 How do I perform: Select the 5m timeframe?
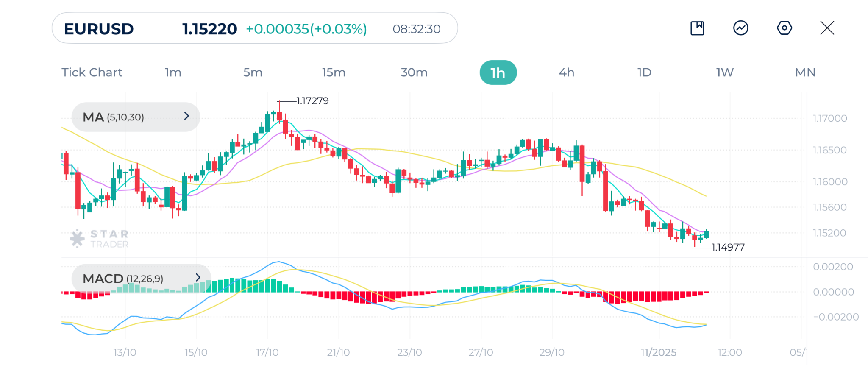point(253,72)
